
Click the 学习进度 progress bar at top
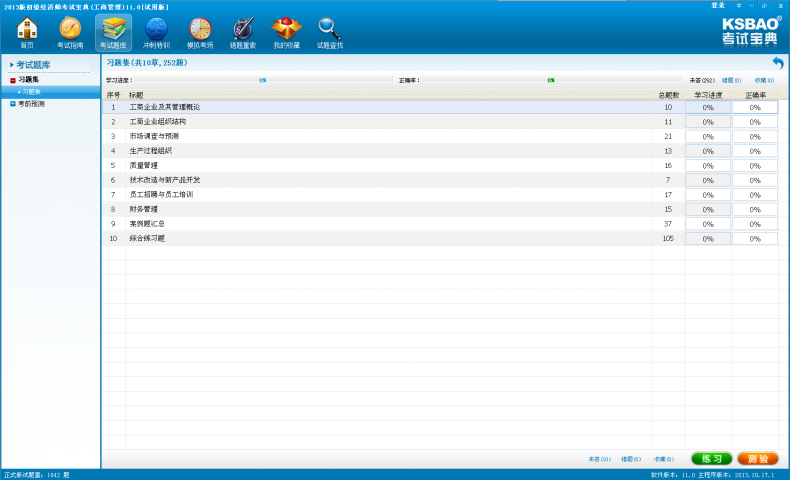point(262,80)
